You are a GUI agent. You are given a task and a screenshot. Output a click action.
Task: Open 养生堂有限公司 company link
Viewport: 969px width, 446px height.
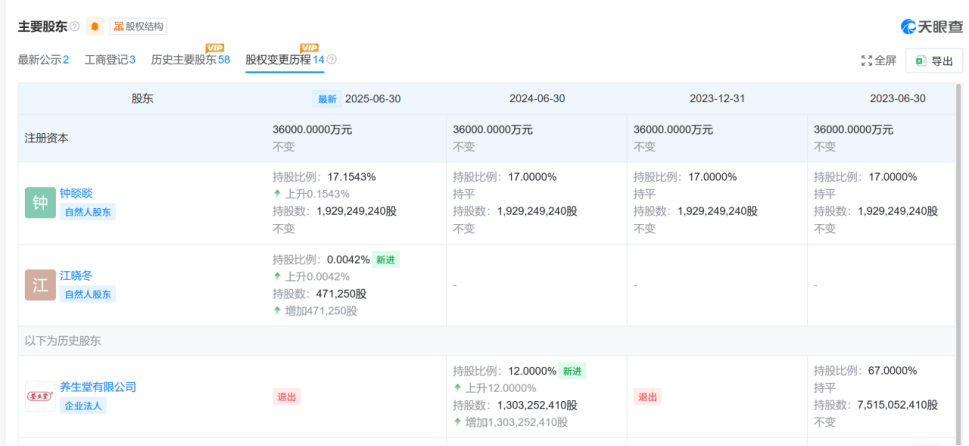[x=98, y=387]
